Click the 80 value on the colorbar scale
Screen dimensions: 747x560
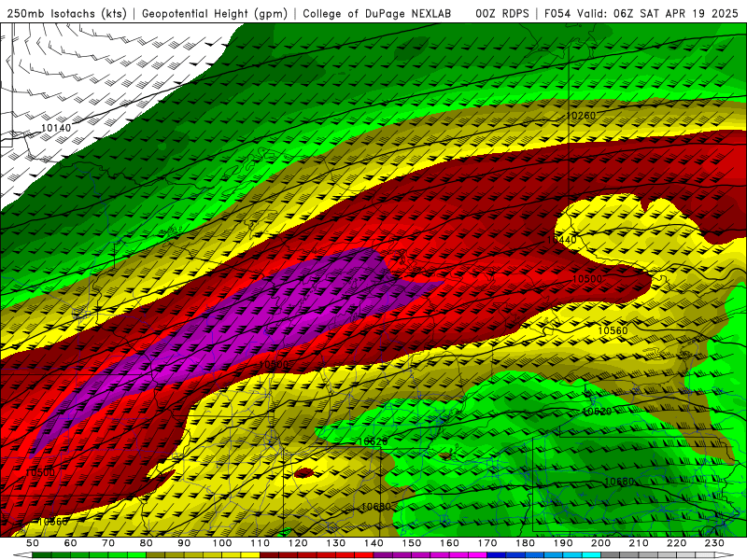[x=147, y=543]
